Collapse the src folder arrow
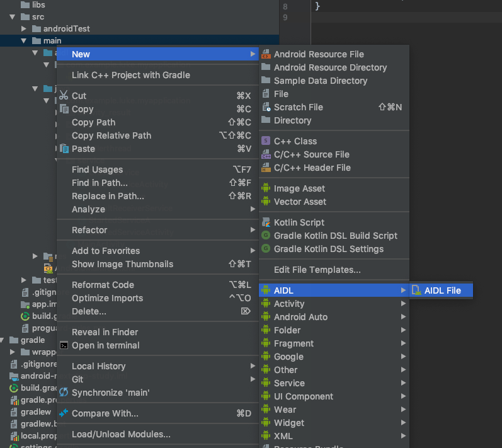 coord(12,16)
